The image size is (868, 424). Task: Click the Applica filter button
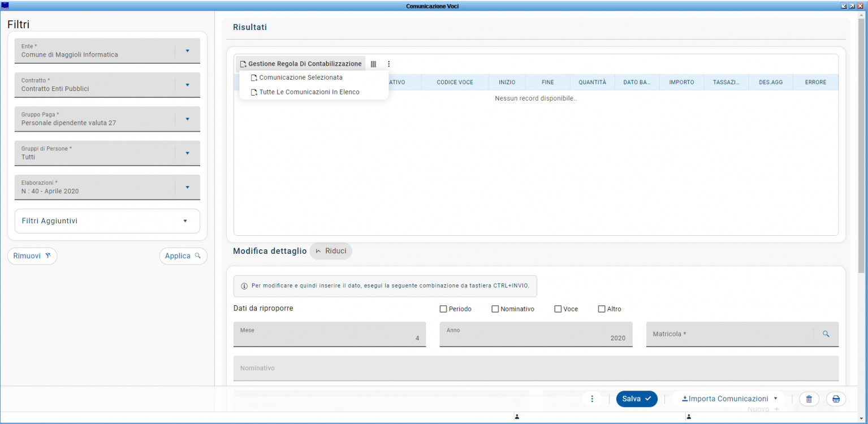coord(183,256)
